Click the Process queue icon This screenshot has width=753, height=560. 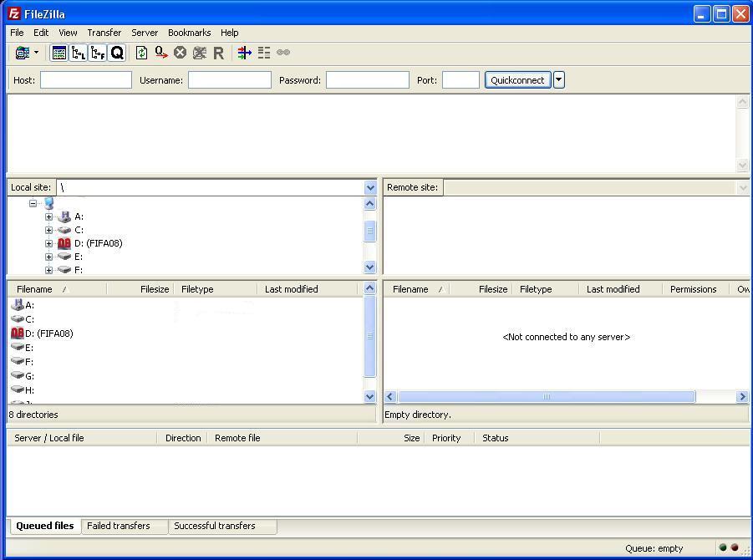click(x=160, y=53)
